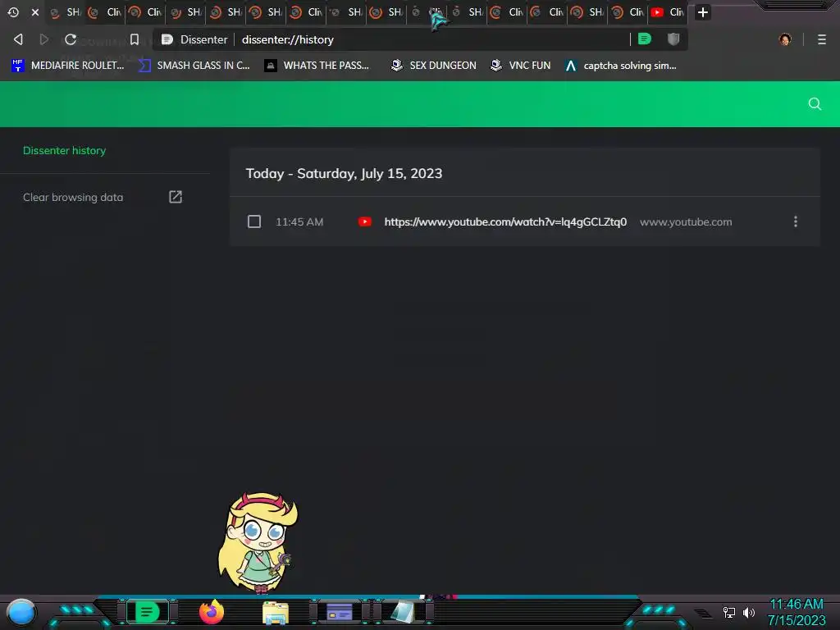This screenshot has height=630, width=840.
Task: Open the green Dissenter comments icon
Action: pos(645,39)
